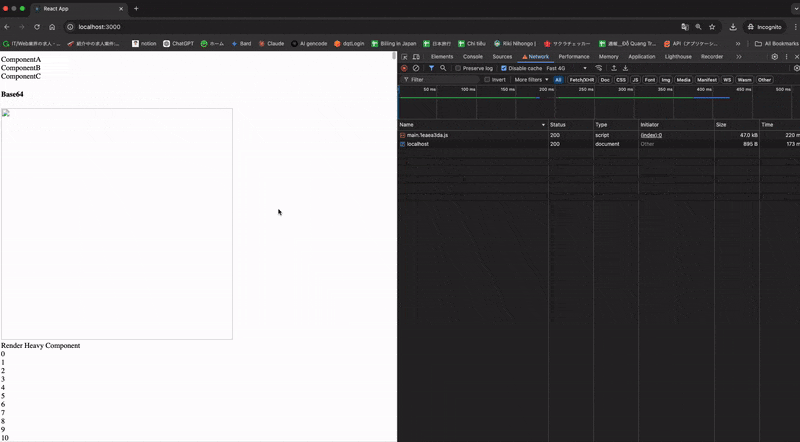Screen dimensions: 800x442
Task: Enable the Preserve log checkbox
Action: pyautogui.click(x=458, y=68)
